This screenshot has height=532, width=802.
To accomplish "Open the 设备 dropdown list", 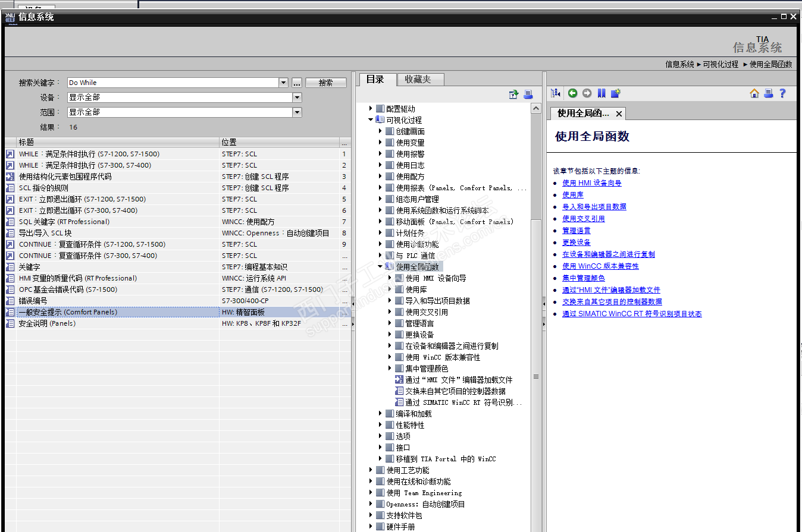I will point(297,97).
